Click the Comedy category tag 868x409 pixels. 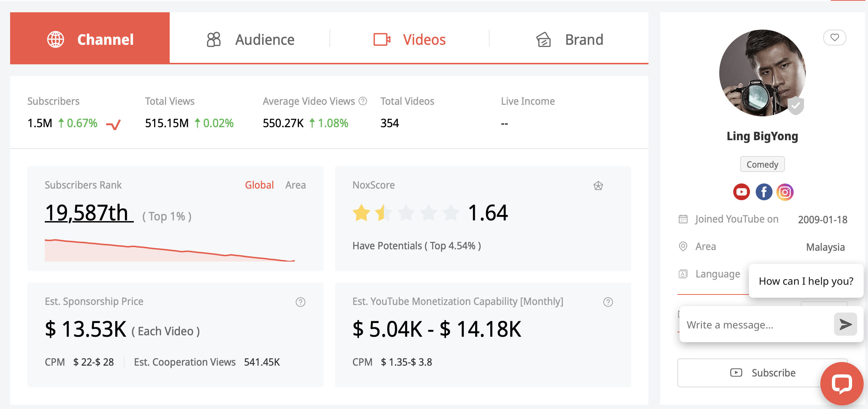point(762,164)
